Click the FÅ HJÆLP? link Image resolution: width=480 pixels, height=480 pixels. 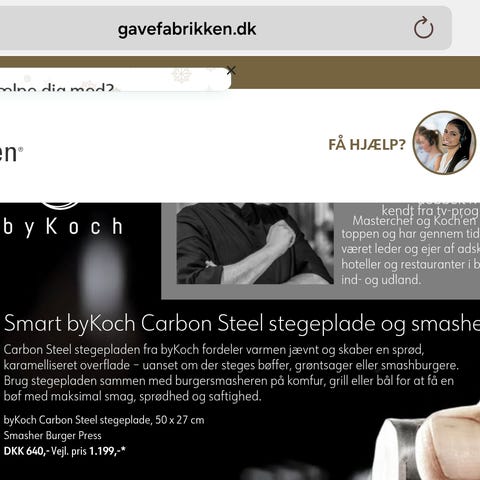pos(367,145)
